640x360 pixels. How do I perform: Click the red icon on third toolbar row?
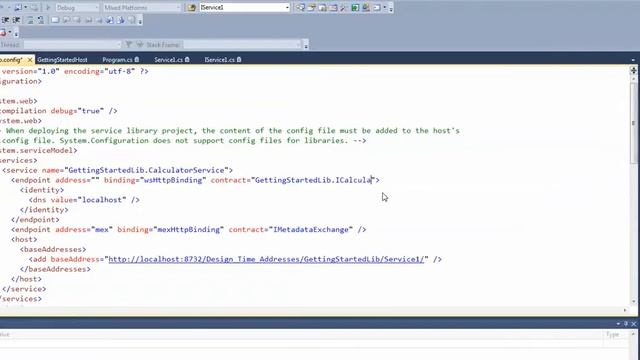pyautogui.click(x=3, y=32)
